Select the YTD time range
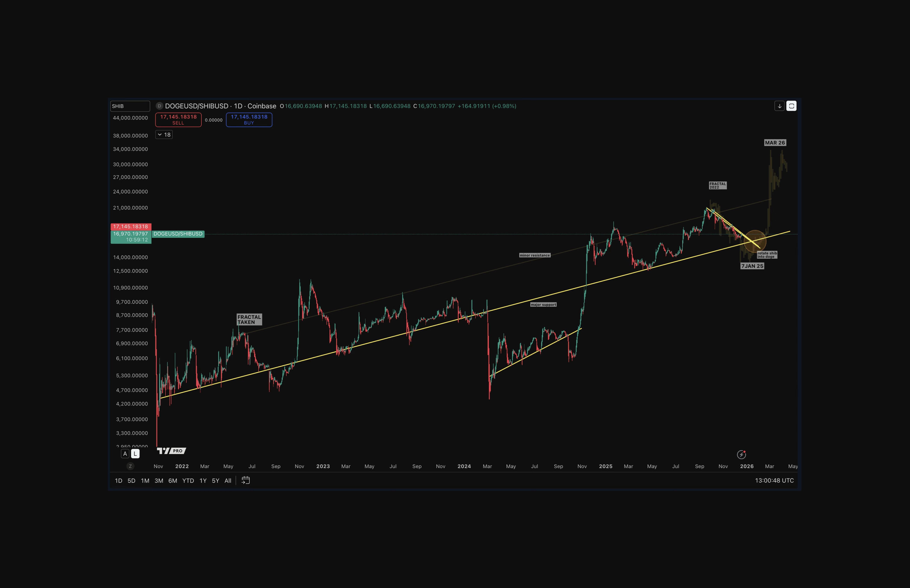The width and height of the screenshot is (910, 588). click(x=188, y=481)
